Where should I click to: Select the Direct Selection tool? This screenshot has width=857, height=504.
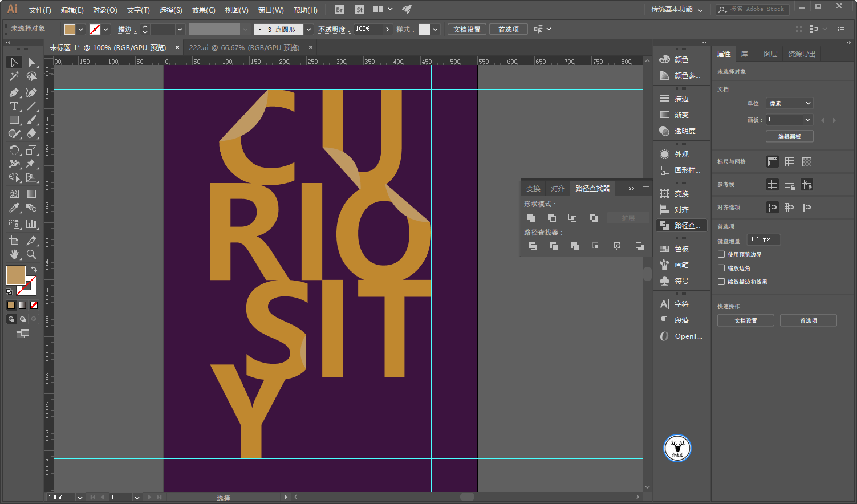pyautogui.click(x=31, y=62)
